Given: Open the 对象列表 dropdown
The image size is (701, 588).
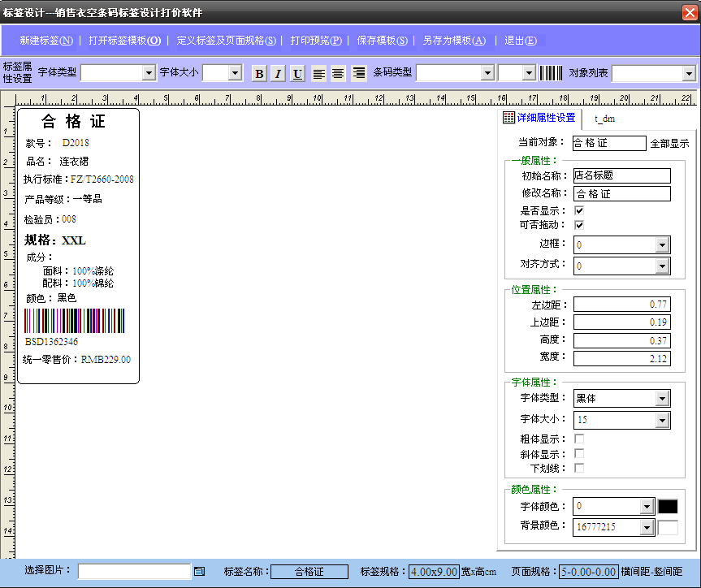Looking at the screenshot, I should pyautogui.click(x=690, y=74).
